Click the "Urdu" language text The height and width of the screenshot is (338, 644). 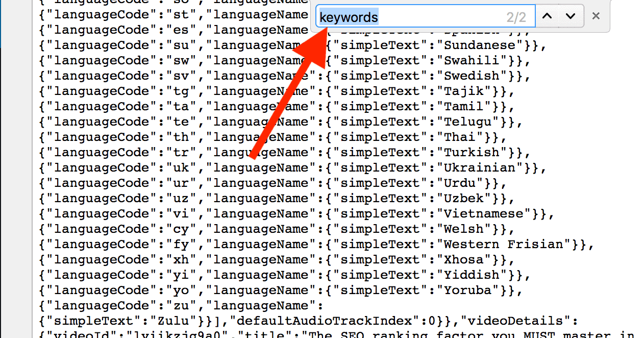(460, 183)
